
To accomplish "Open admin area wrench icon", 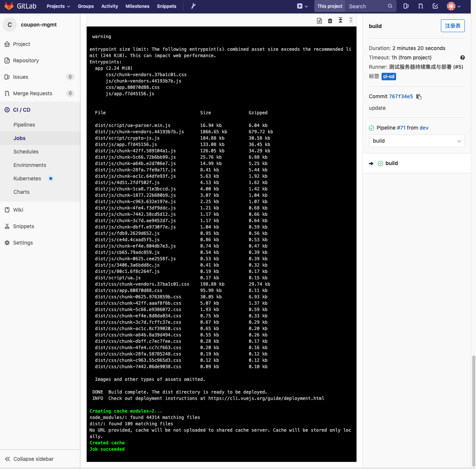I will click(193, 6).
